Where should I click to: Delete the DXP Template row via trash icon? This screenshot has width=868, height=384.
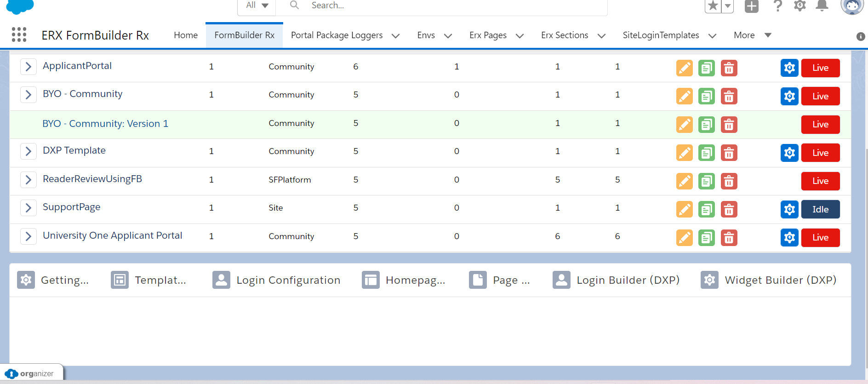coord(729,153)
